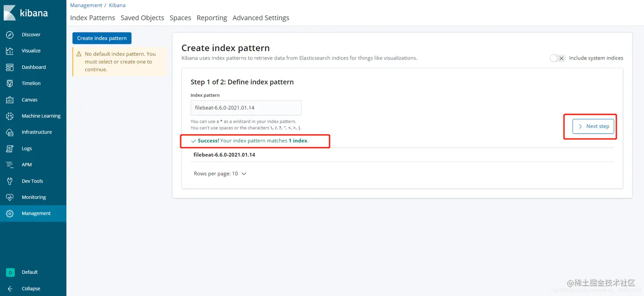The image size is (644, 296).
Task: Select the Canvas label in sidebar
Action: click(29, 100)
